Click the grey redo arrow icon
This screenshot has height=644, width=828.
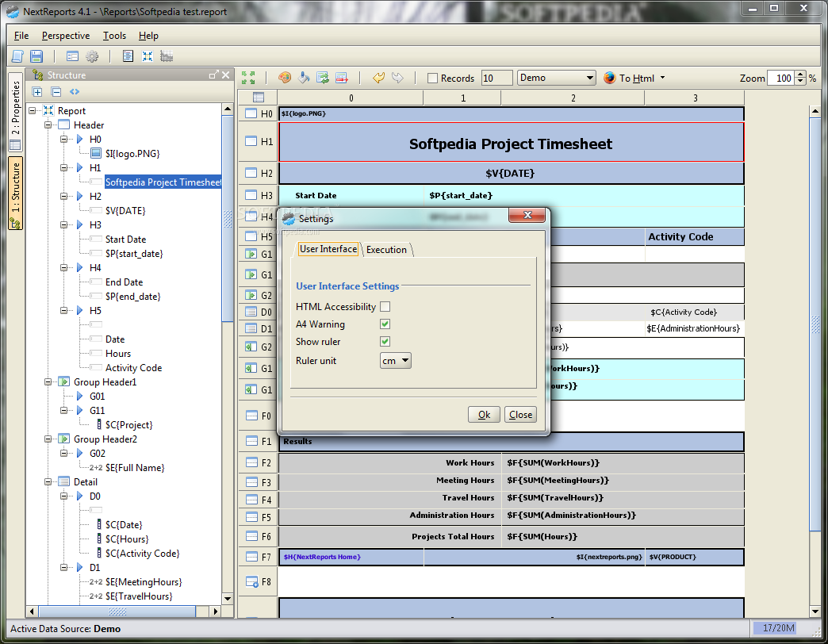coord(397,78)
